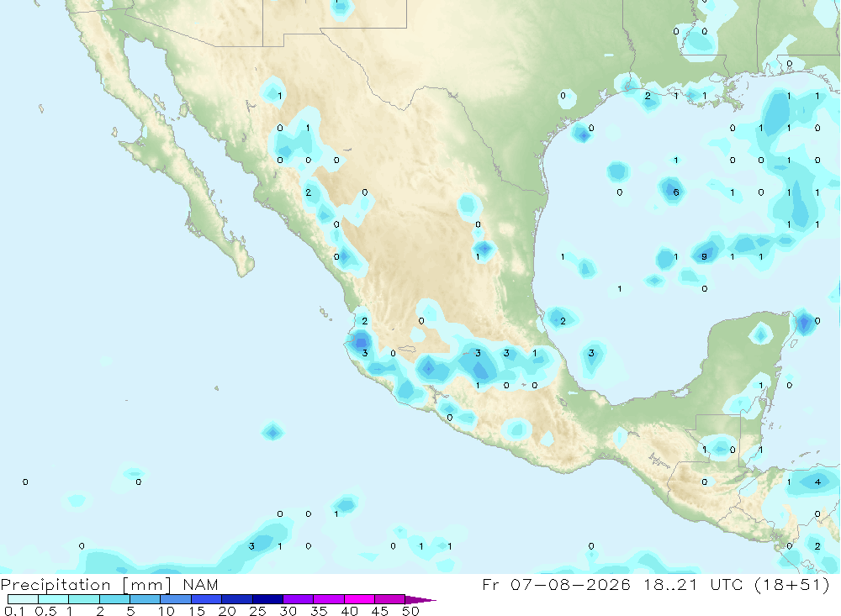Select the legend swatch between 45 and 50

[x=390, y=599]
